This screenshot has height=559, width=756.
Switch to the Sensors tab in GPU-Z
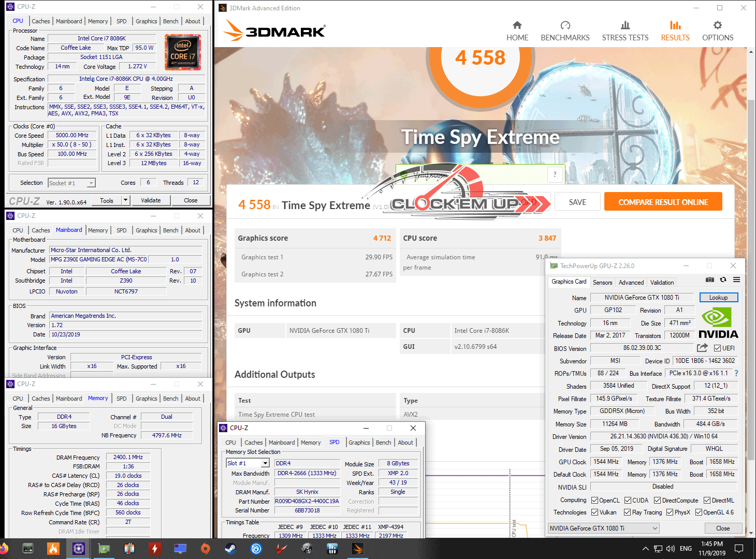tap(602, 283)
